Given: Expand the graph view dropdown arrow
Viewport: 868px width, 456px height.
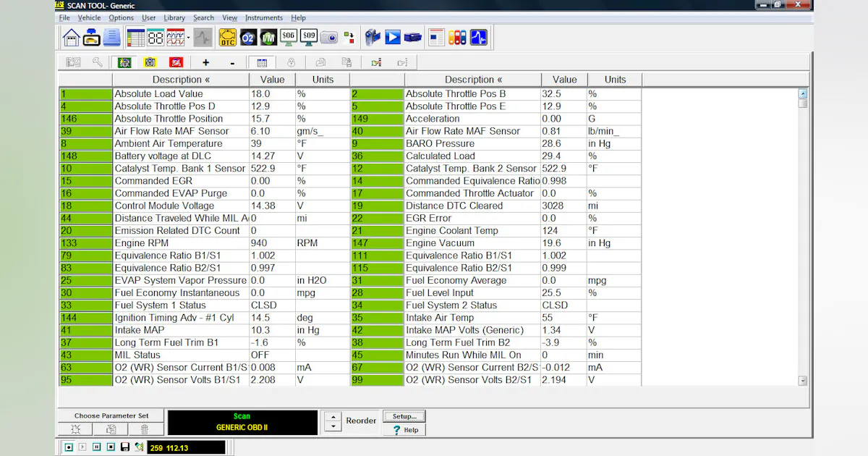Looking at the screenshot, I should coord(189,37).
